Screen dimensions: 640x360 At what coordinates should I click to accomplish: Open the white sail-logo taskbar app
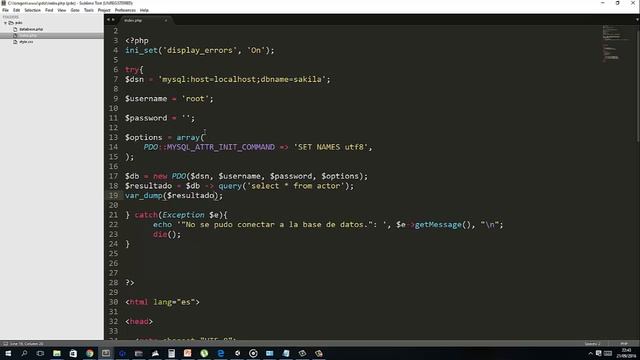(155, 353)
